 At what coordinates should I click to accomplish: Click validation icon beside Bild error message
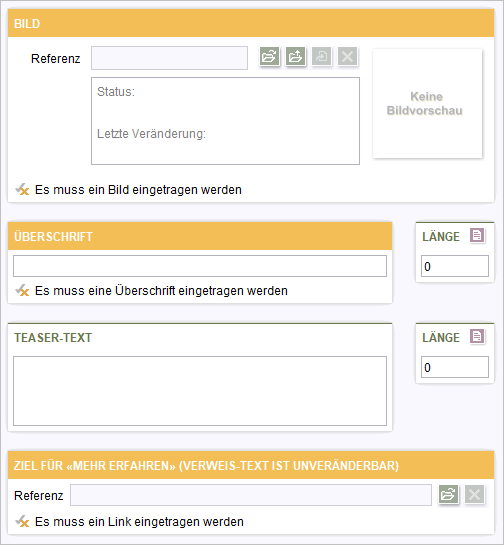22,190
